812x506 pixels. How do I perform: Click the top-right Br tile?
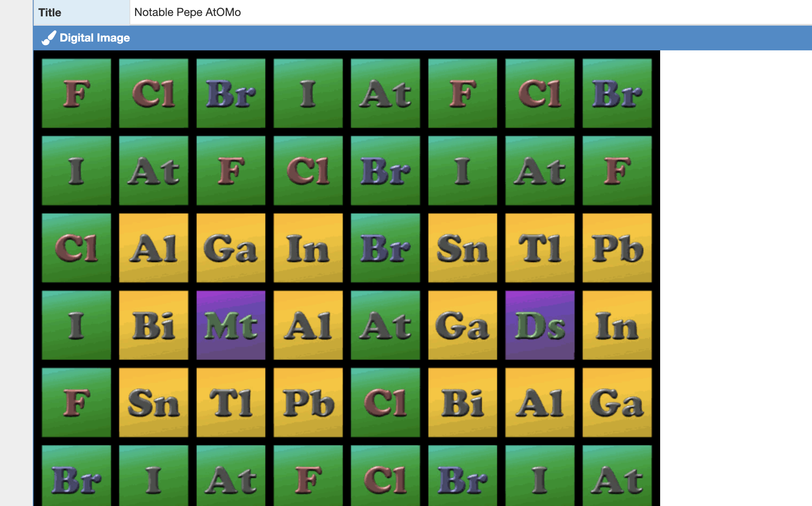617,93
